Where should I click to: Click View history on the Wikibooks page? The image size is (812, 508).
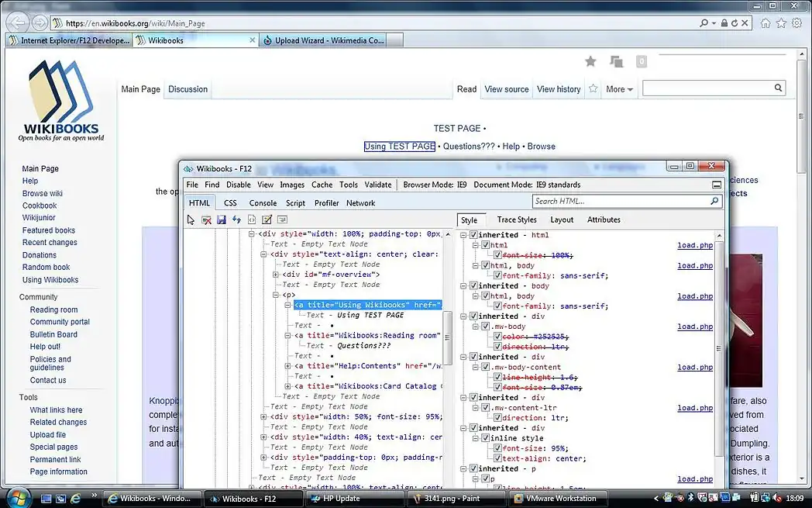[x=559, y=89]
